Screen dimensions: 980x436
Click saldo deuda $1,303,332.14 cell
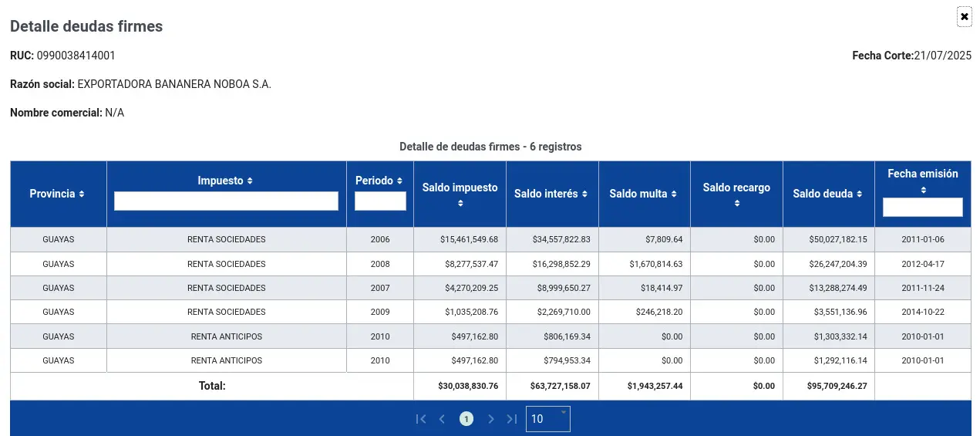(829, 336)
